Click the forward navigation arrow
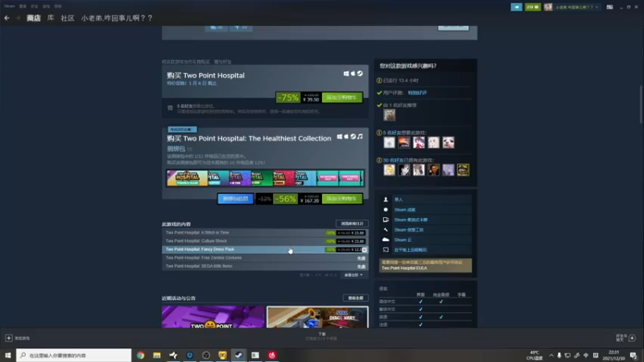Image resolution: width=644 pixels, height=362 pixels. [x=18, y=18]
